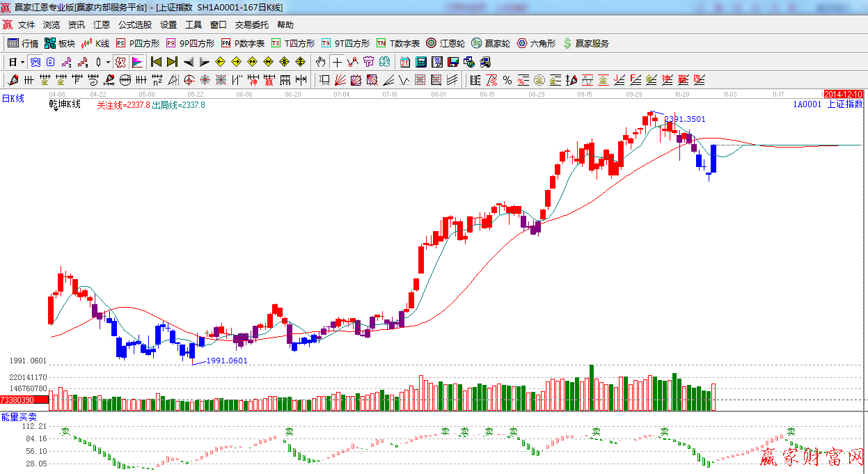Open the 交易委托 menu
Image resolution: width=868 pixels, height=474 pixels.
[x=251, y=24]
